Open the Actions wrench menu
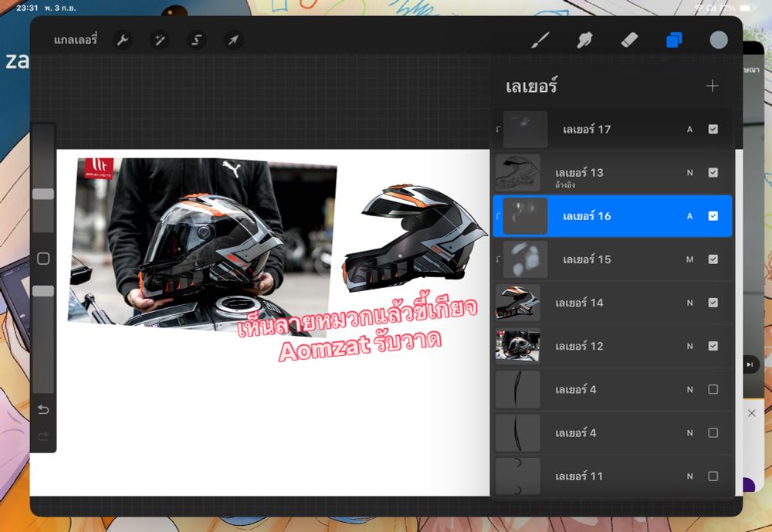Viewport: 772px width, 532px height. click(x=123, y=40)
